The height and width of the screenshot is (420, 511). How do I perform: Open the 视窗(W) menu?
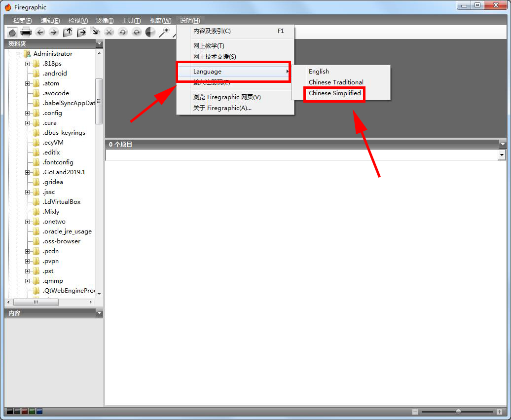coord(160,21)
